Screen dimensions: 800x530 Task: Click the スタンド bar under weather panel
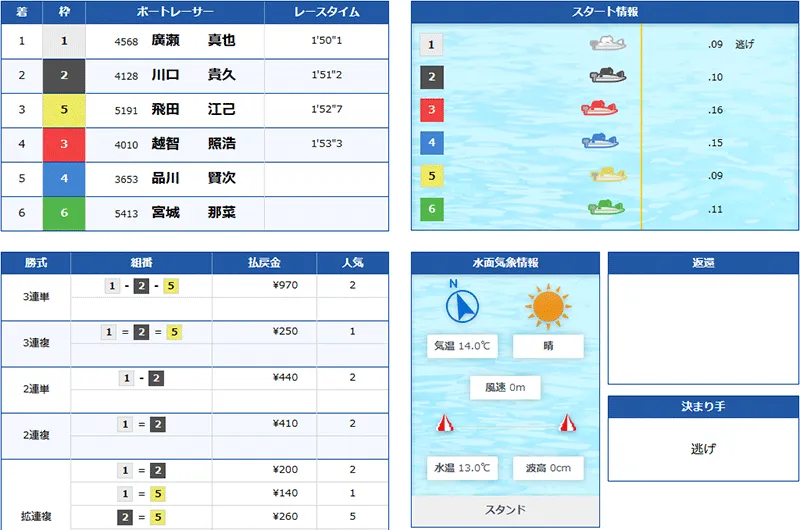[505, 510]
